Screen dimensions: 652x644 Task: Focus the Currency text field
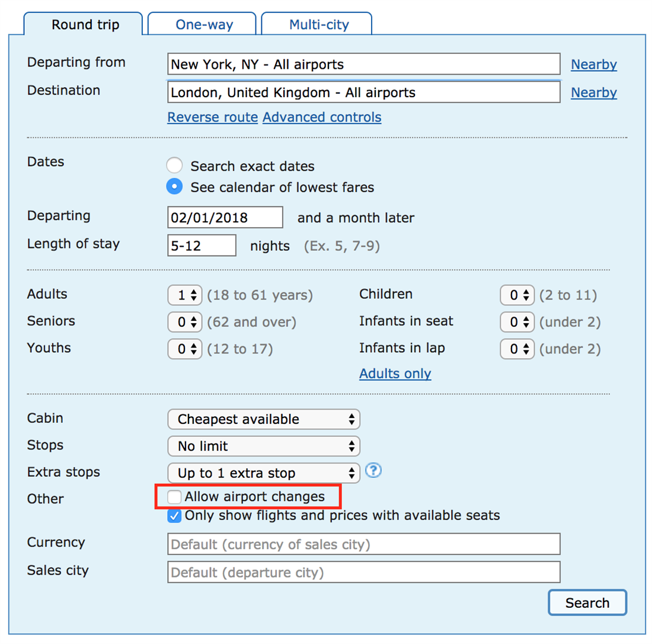(363, 544)
